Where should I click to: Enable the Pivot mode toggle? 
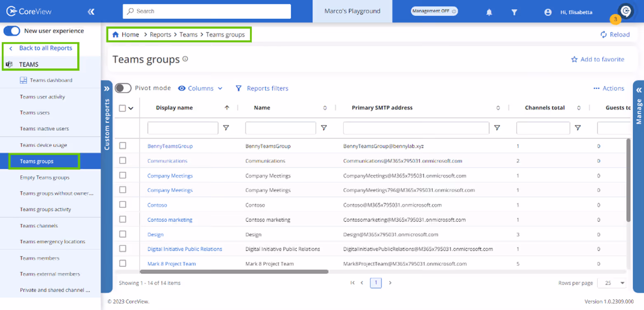[122, 88]
